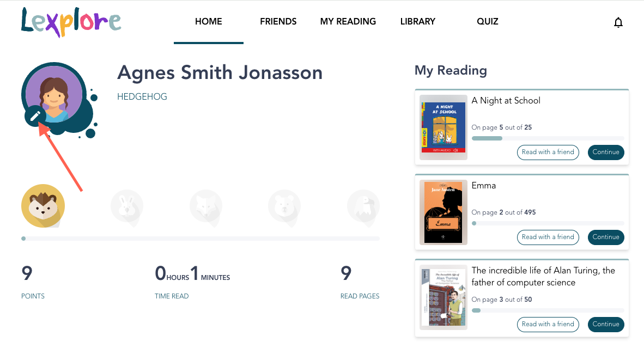The width and height of the screenshot is (644, 354).
Task: Open the Friends tab
Action: pos(278,22)
